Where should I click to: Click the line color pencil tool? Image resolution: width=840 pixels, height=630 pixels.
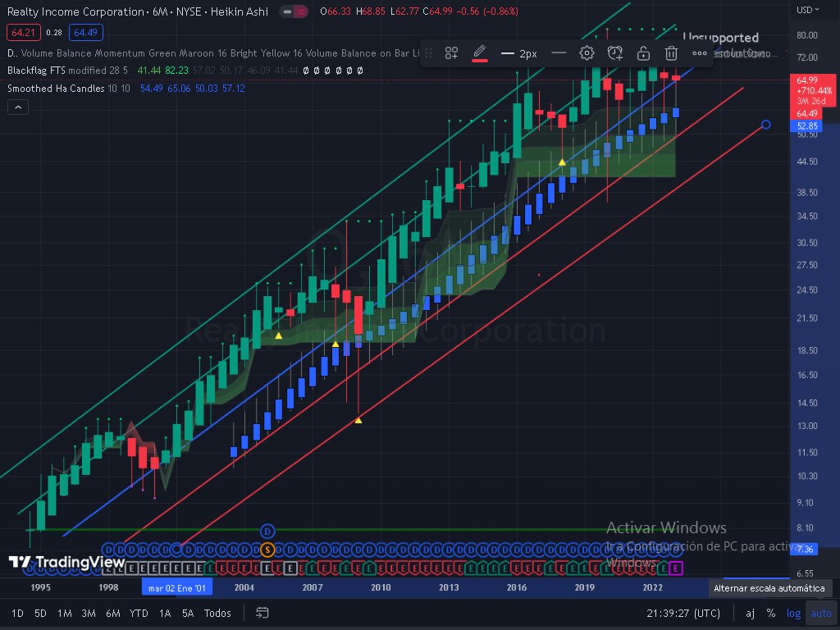479,52
